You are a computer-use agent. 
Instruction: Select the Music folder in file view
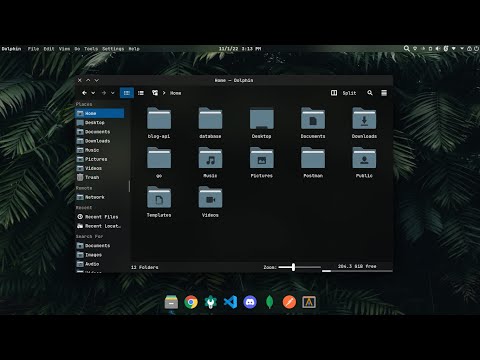[x=210, y=158]
